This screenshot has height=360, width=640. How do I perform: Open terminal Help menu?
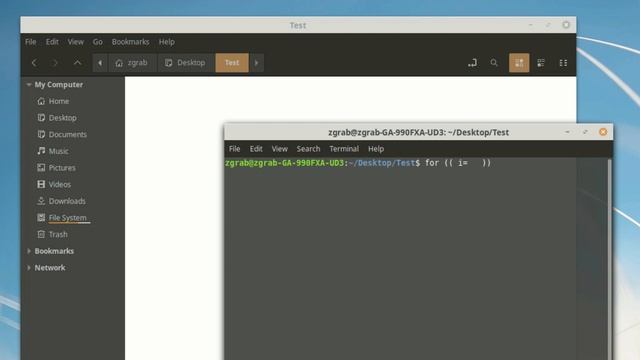click(376, 149)
